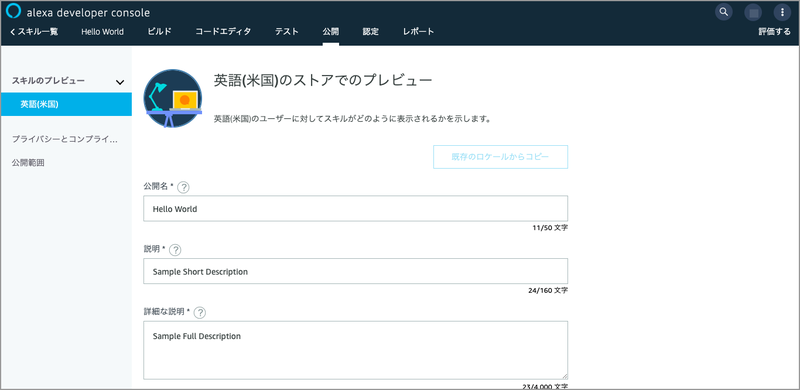Click help icon next to 詳細な説明
The image size is (800, 390).
click(x=200, y=313)
